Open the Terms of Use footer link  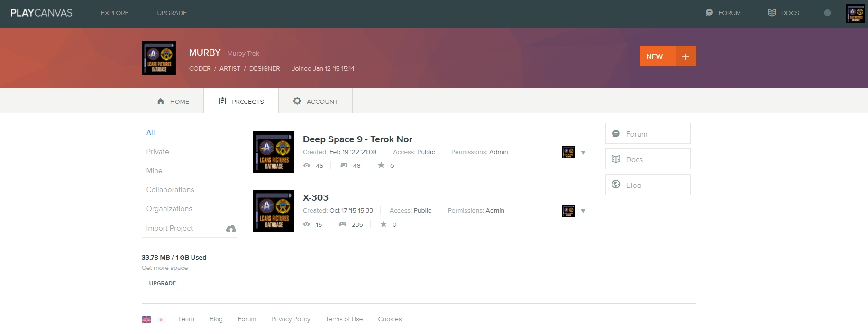(x=344, y=319)
